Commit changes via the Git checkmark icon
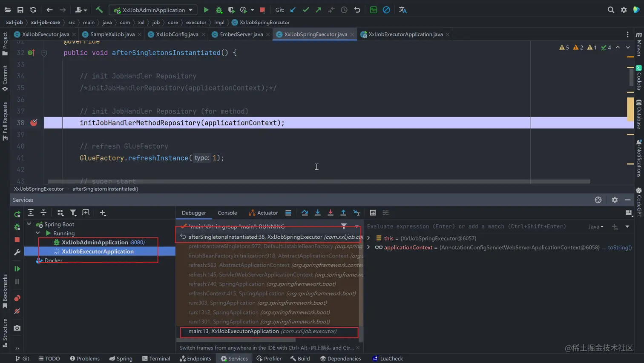This screenshot has height=363, width=644. pyautogui.click(x=305, y=10)
